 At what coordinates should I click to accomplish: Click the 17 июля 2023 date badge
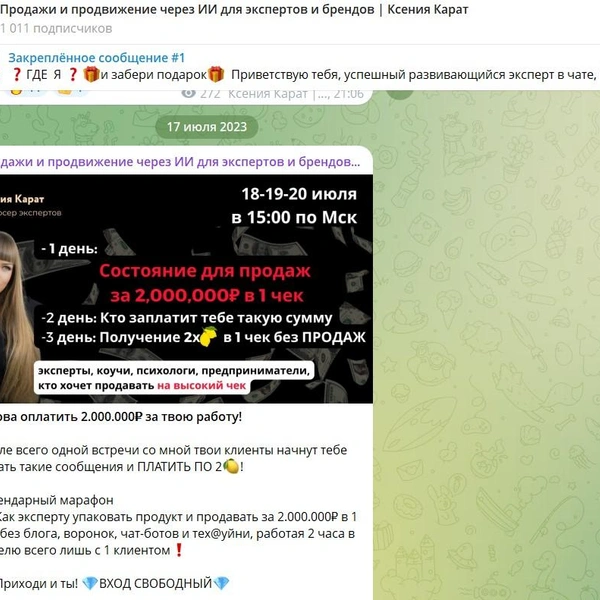[x=207, y=127]
